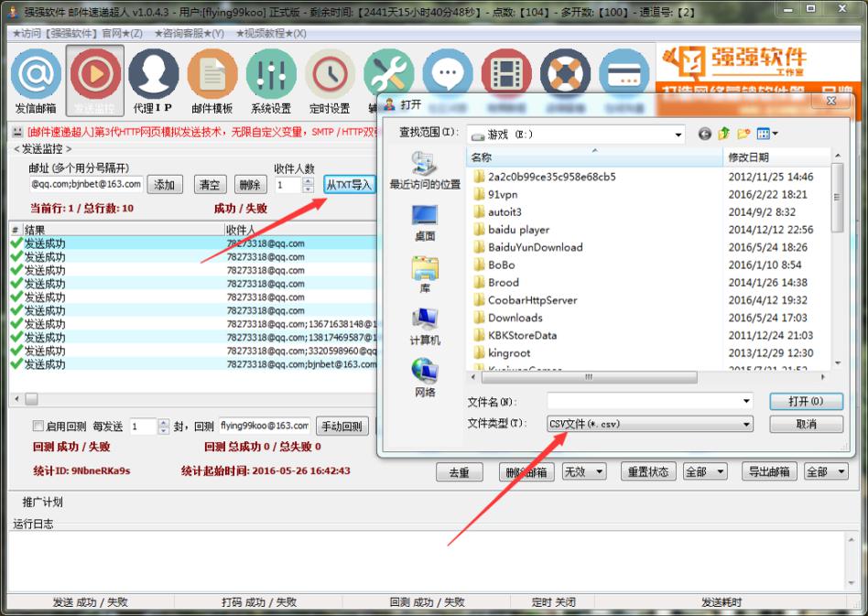Click the horizontal scrollbar in file list
This screenshot has height=616, width=868.
pyautogui.click(x=589, y=377)
